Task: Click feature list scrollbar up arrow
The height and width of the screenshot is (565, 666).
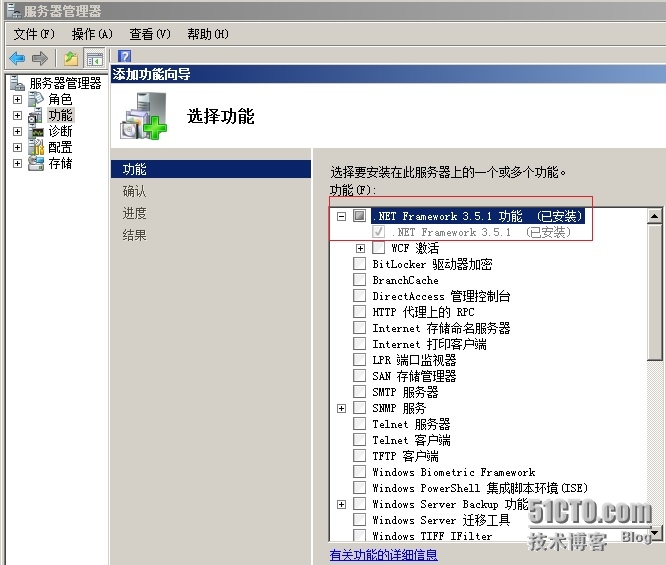Action: (x=655, y=216)
